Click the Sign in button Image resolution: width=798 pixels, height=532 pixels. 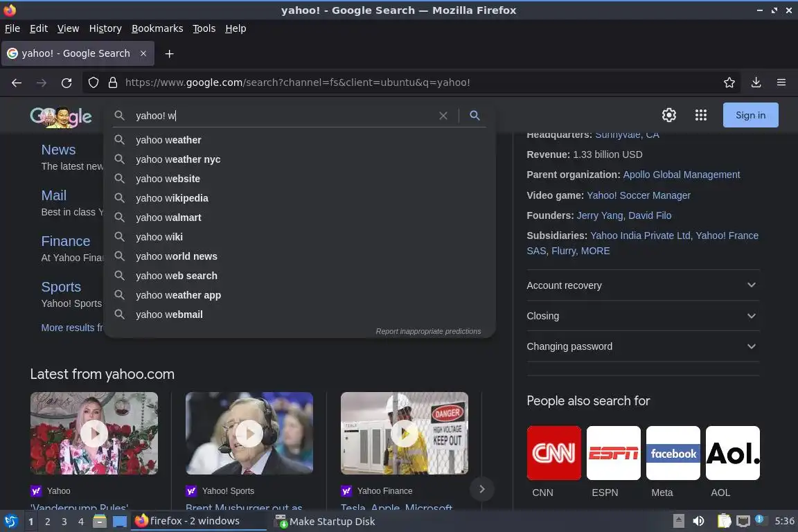[751, 115]
